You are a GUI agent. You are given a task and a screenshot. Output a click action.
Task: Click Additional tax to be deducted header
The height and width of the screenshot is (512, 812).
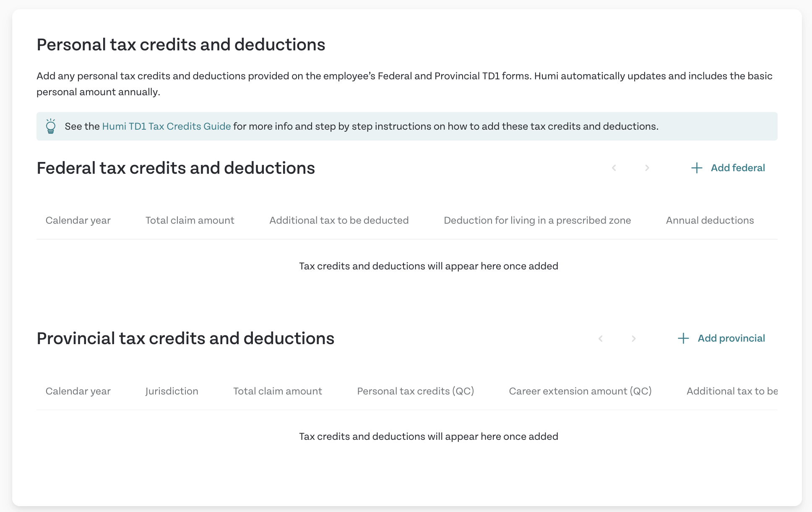[x=339, y=220]
